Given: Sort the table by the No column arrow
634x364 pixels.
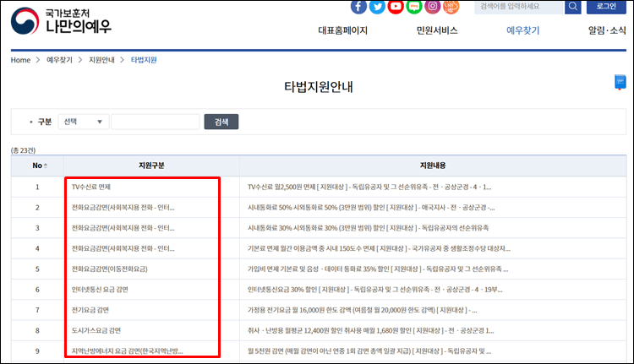Looking at the screenshot, I should pyautogui.click(x=46, y=166).
